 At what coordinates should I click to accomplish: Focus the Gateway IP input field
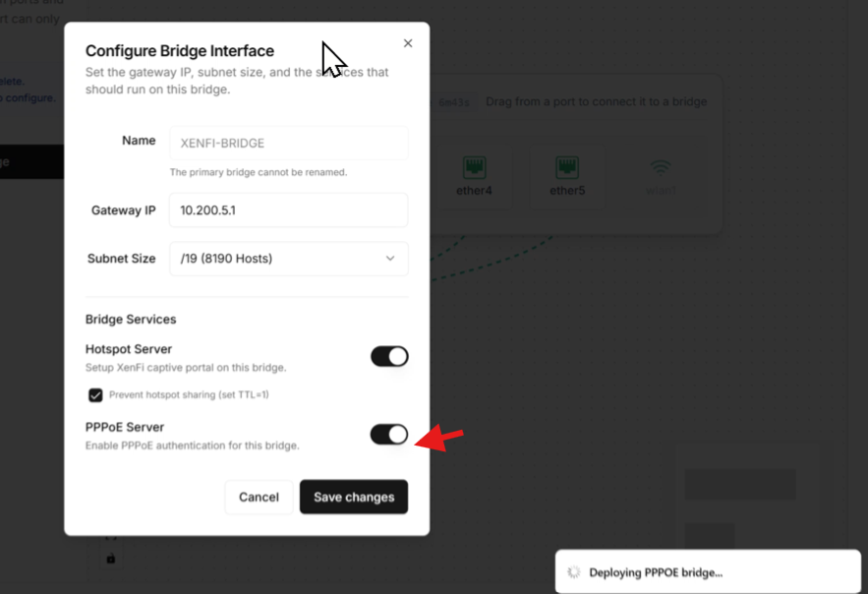288,209
